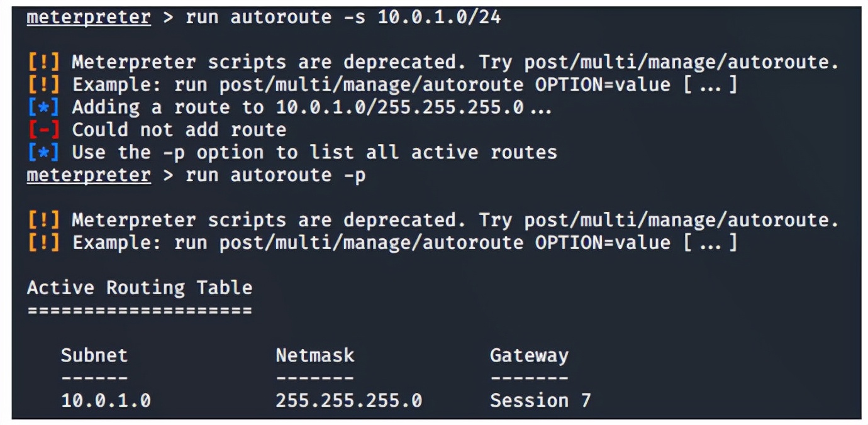Image resolution: width=868 pixels, height=425 pixels.
Task: Click the blue [*] marker beside 'Use the -p option'
Action: point(43,153)
